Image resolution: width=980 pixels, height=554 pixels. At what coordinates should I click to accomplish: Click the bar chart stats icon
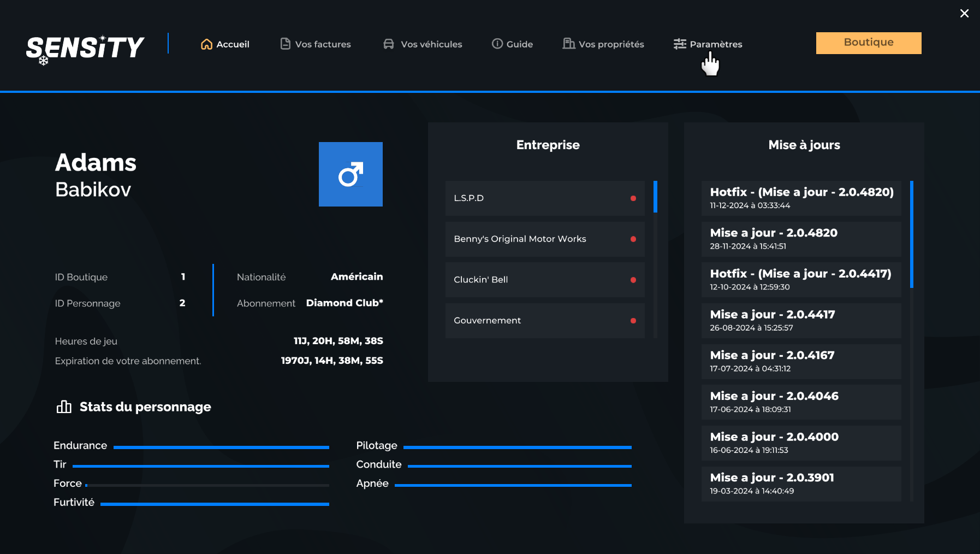(x=64, y=407)
